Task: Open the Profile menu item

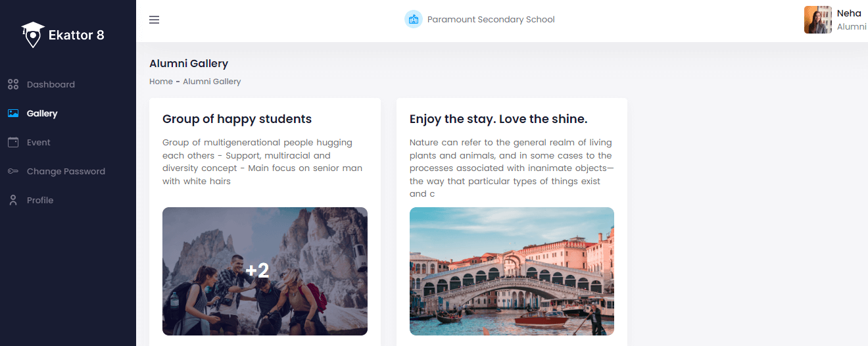Action: click(x=40, y=200)
